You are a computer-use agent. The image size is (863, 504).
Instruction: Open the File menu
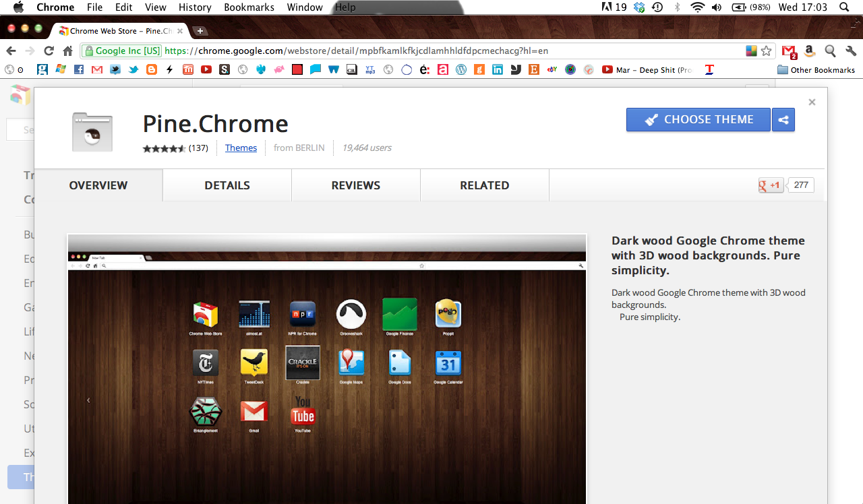point(94,7)
